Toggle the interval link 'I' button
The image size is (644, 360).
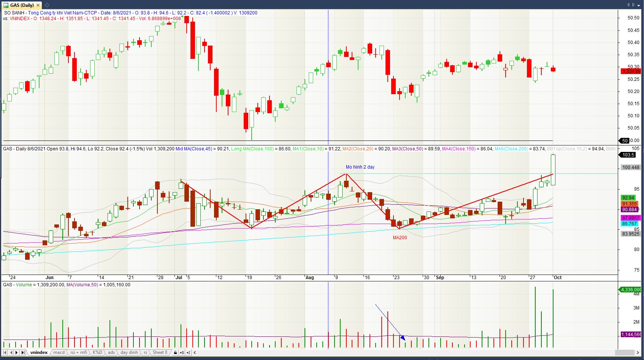point(188,352)
